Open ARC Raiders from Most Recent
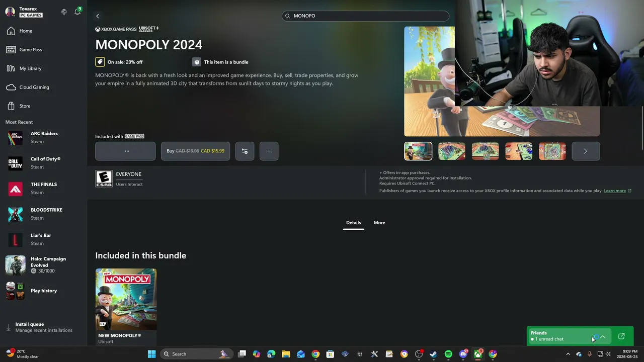644x362 pixels. [x=43, y=138]
